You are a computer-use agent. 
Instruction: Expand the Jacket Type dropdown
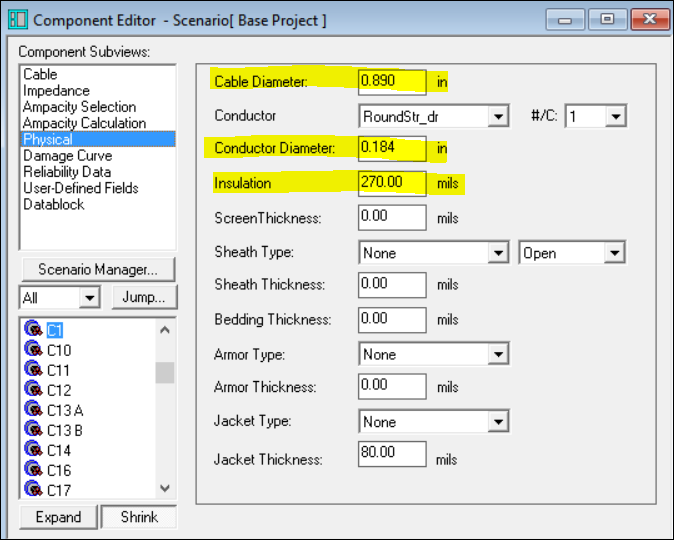[x=498, y=422]
